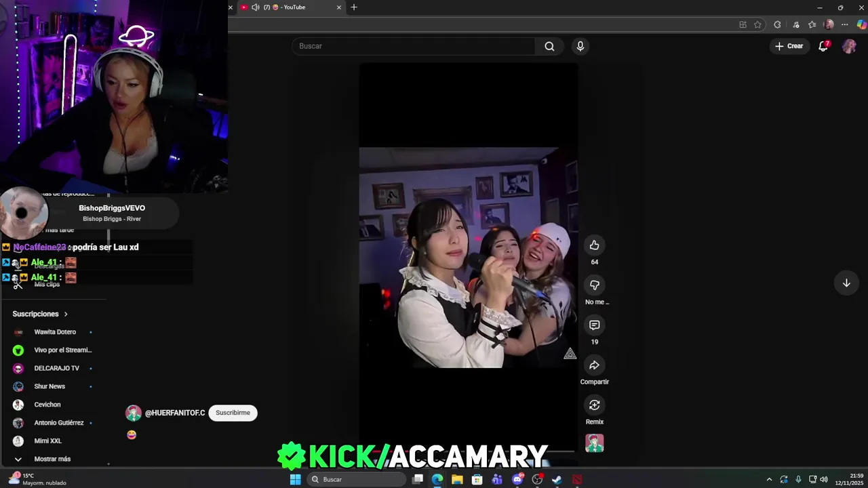The width and height of the screenshot is (868, 488).
Task: Open microphone indicator in system tray
Action: pyautogui.click(x=798, y=479)
